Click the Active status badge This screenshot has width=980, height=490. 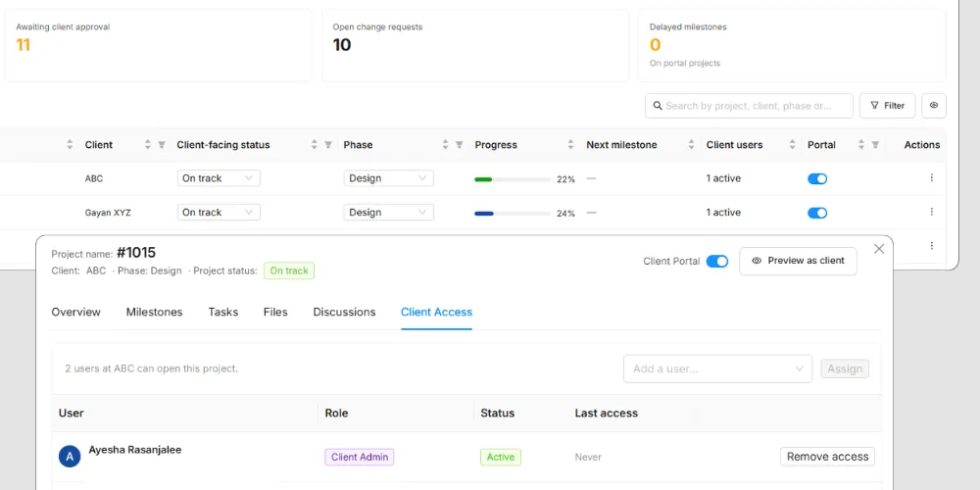[501, 457]
